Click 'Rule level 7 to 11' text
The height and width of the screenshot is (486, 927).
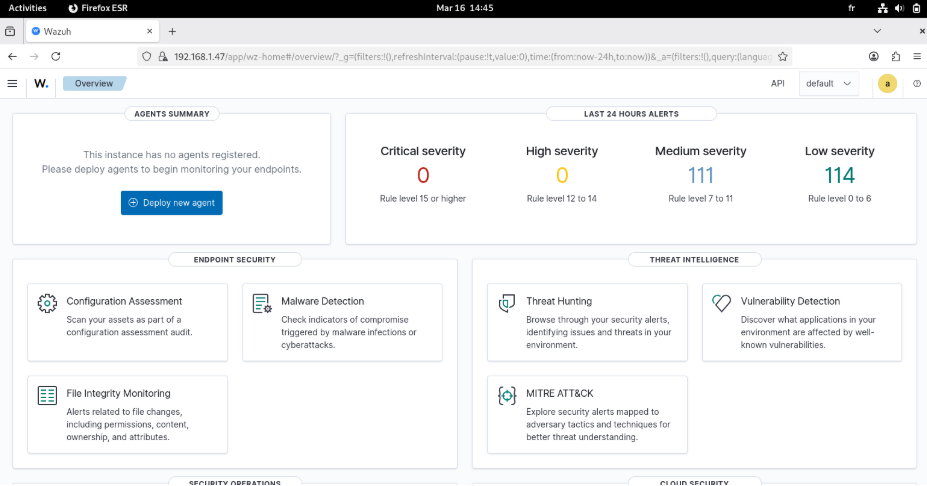pos(701,199)
